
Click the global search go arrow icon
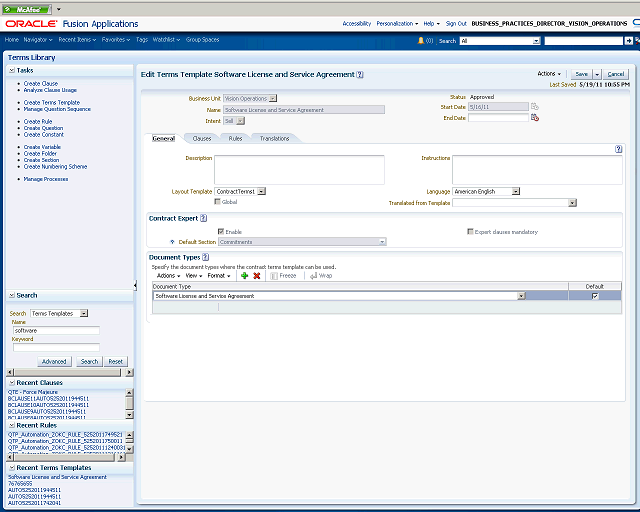[x=629, y=41]
